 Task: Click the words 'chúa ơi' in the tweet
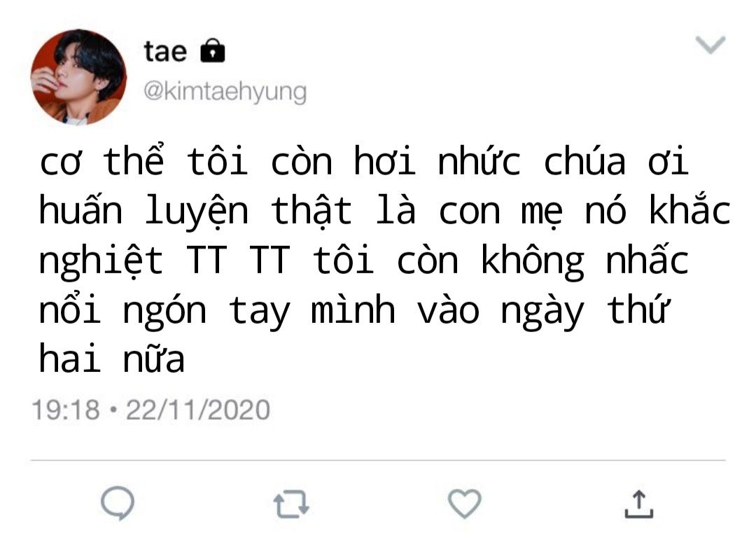click(616, 160)
